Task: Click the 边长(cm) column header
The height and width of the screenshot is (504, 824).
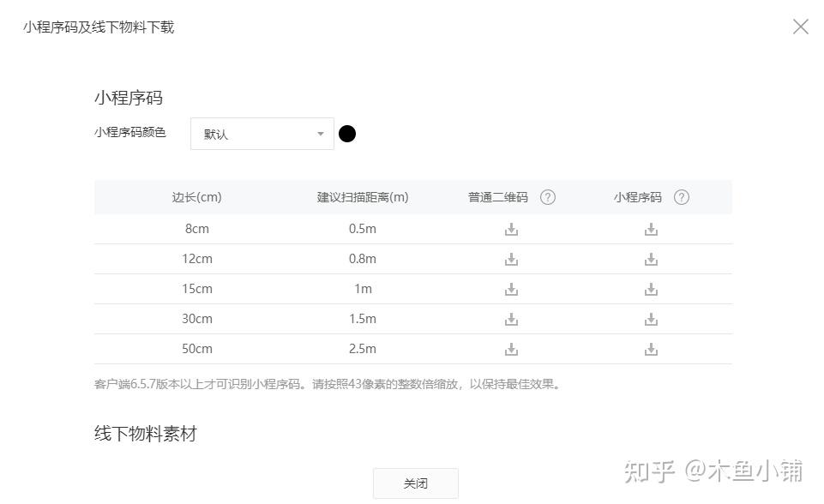Action: coord(196,197)
